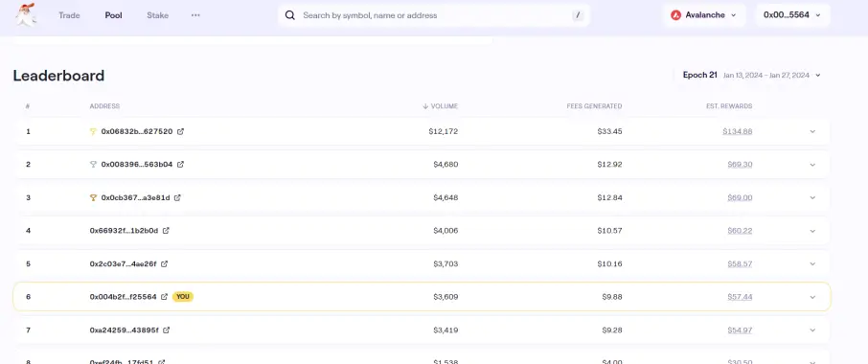
Task: Click the Address column header
Action: coord(104,106)
